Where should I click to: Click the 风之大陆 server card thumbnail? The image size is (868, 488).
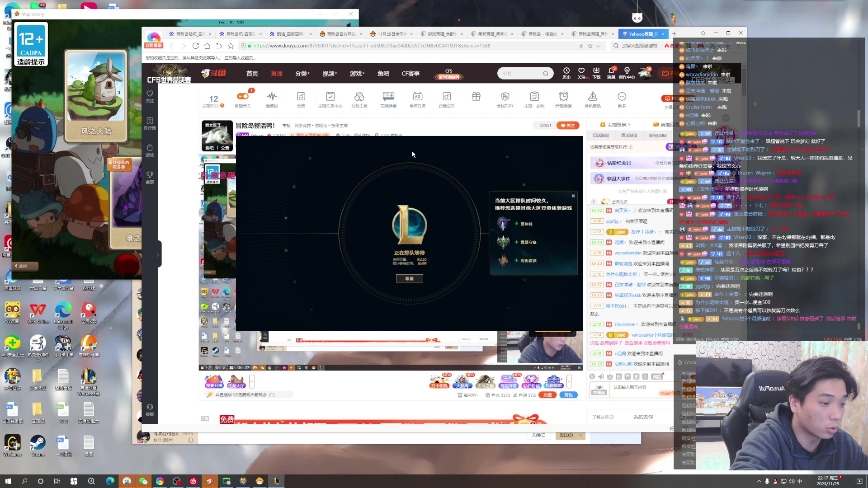[x=96, y=96]
